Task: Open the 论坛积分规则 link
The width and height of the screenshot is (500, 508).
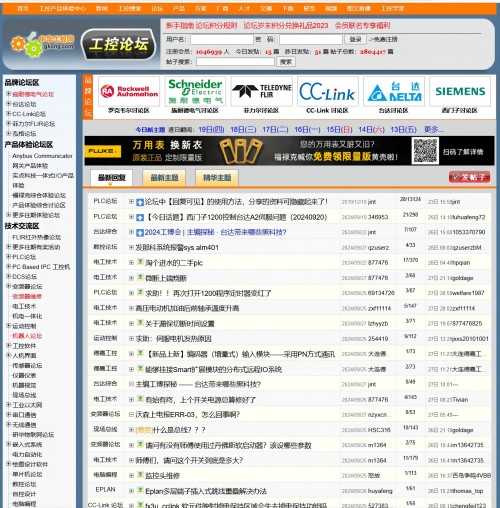Action: [216, 26]
